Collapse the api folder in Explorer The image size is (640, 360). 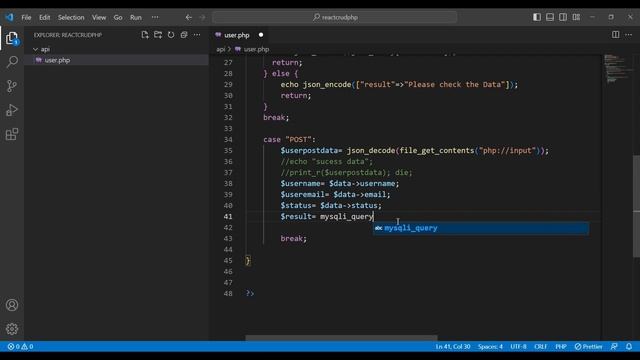tap(116, 49)
